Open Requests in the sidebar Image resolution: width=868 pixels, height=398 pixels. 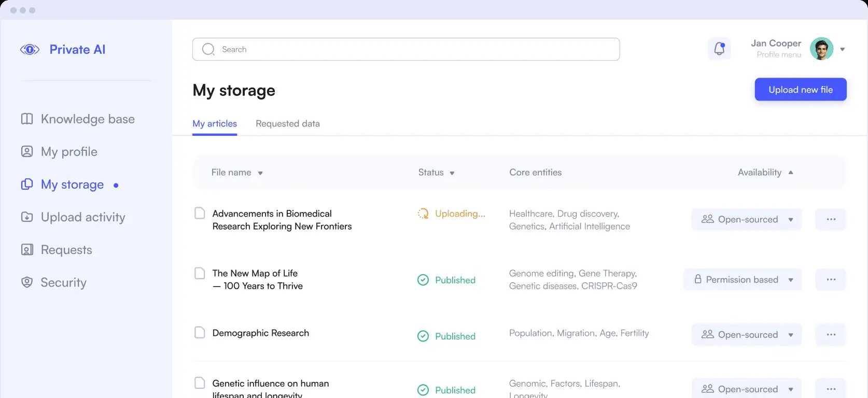click(66, 250)
